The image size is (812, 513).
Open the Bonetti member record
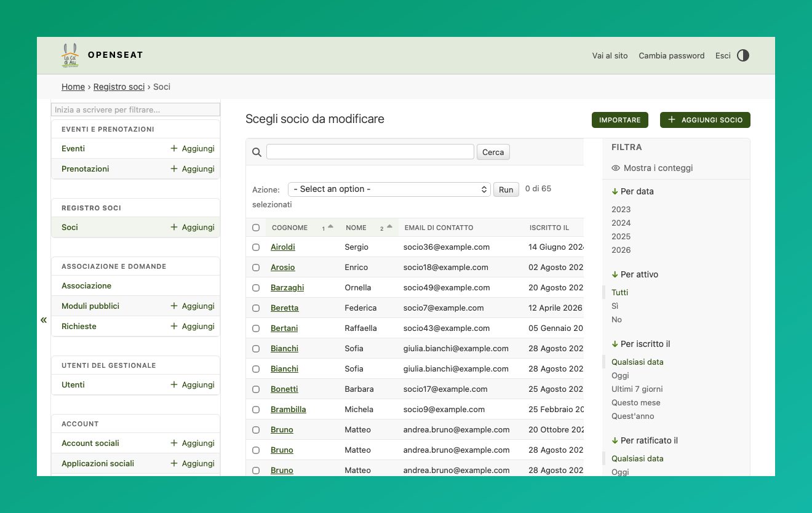(x=284, y=389)
